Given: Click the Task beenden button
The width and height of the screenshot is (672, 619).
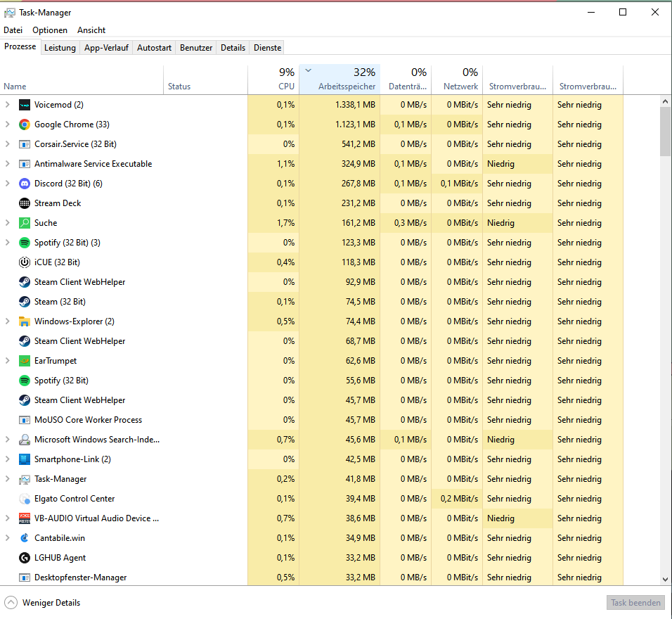Looking at the screenshot, I should 635,603.
